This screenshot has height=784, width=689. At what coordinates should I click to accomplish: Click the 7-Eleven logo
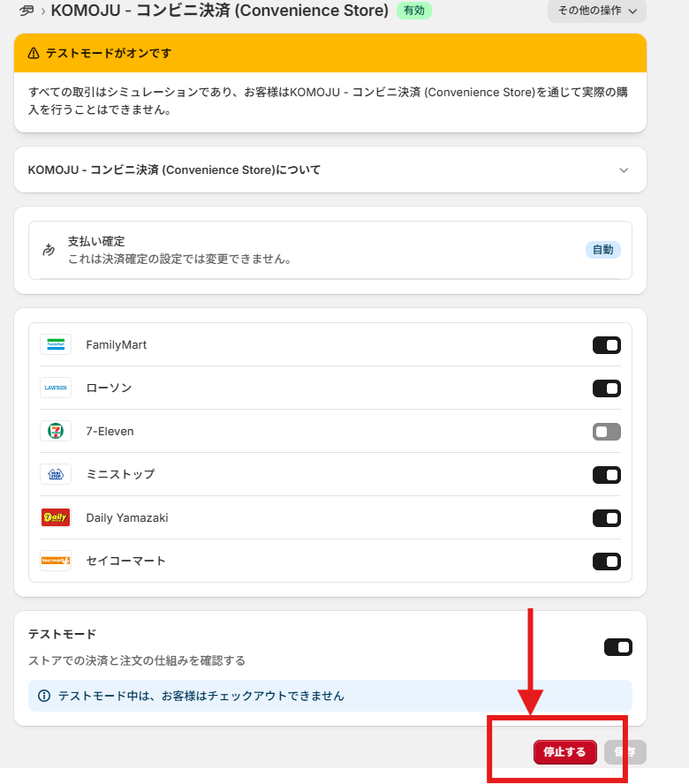(56, 431)
